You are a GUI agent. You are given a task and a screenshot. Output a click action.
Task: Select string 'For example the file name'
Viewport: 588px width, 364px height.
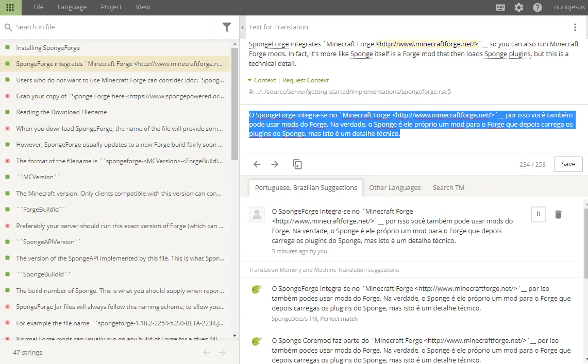point(115,323)
